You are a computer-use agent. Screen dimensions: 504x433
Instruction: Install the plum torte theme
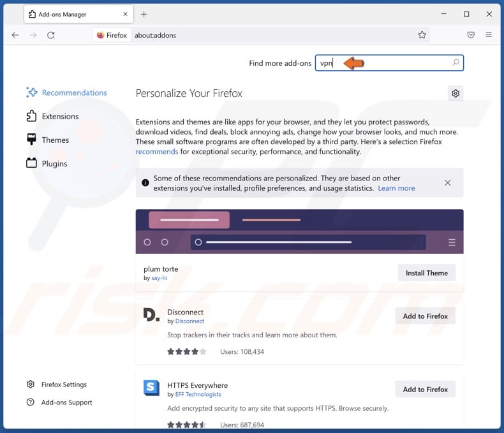427,273
